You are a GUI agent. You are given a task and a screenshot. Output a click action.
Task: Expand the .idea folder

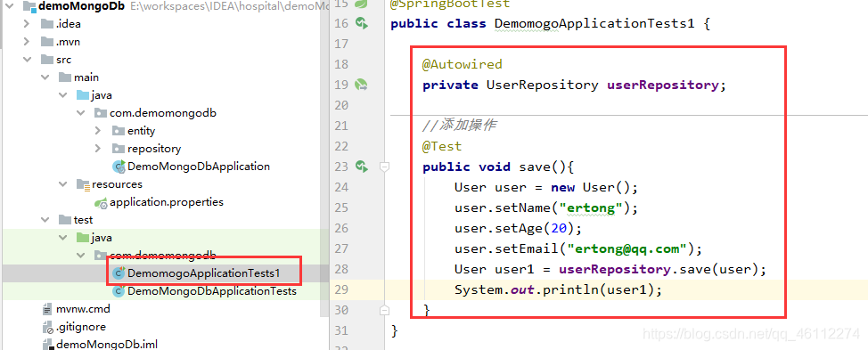click(27, 24)
